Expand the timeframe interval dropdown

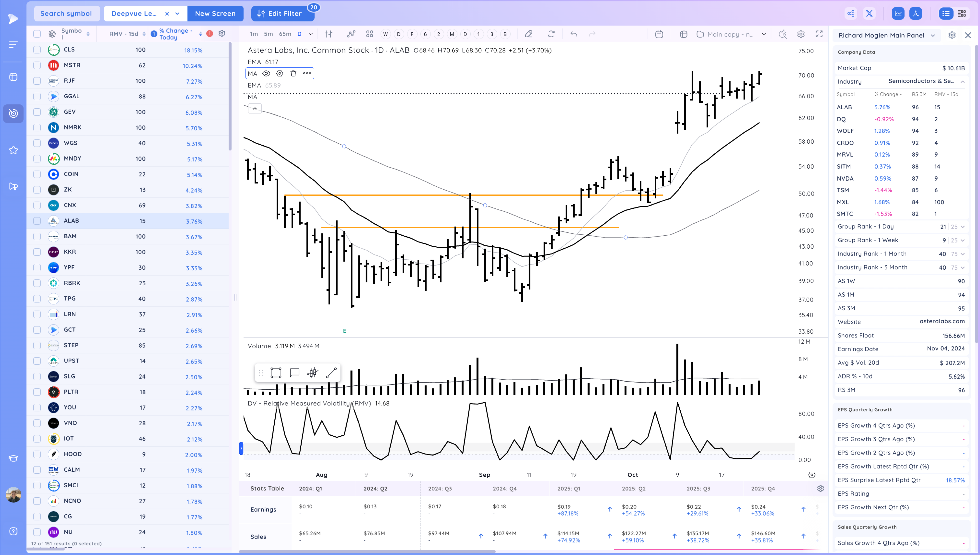coord(310,34)
